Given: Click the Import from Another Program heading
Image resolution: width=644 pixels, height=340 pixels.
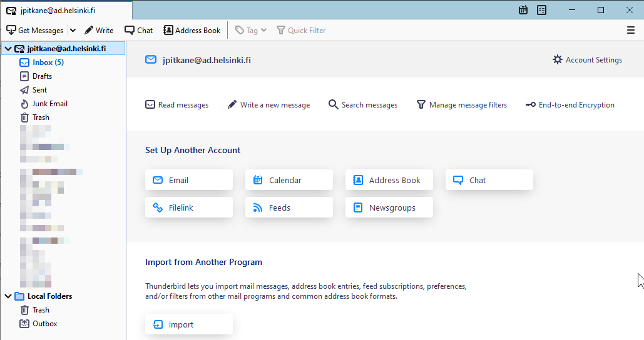Looking at the screenshot, I should (204, 262).
